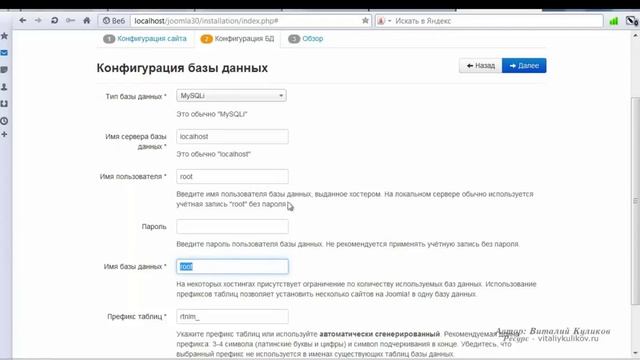Focus the Имя пользователя field
The height and width of the screenshot is (360, 640).
click(x=232, y=176)
